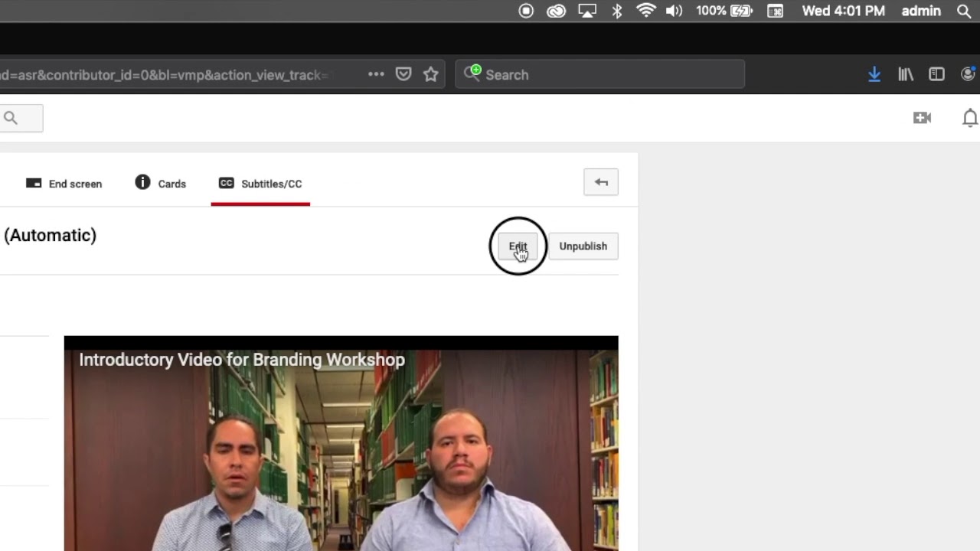Click the browser Search field

pos(600,74)
